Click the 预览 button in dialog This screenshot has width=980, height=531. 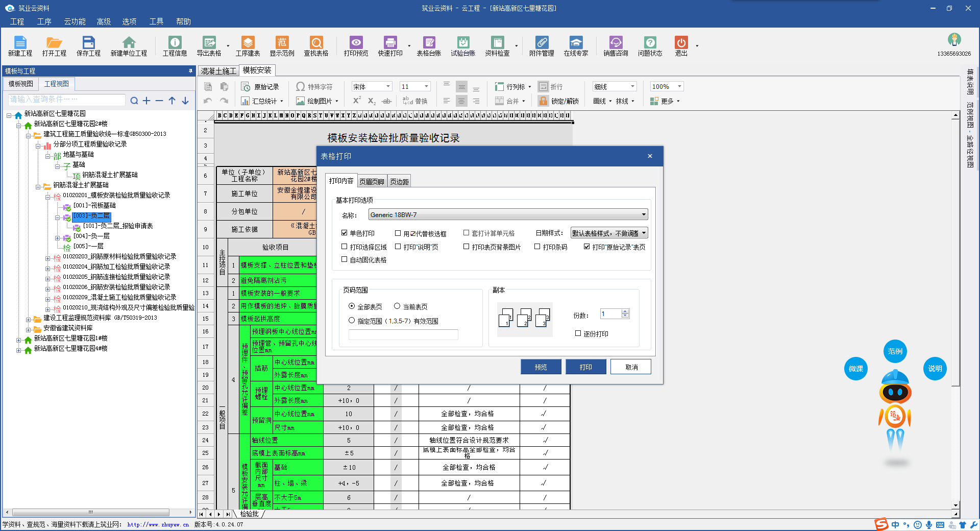(x=541, y=367)
